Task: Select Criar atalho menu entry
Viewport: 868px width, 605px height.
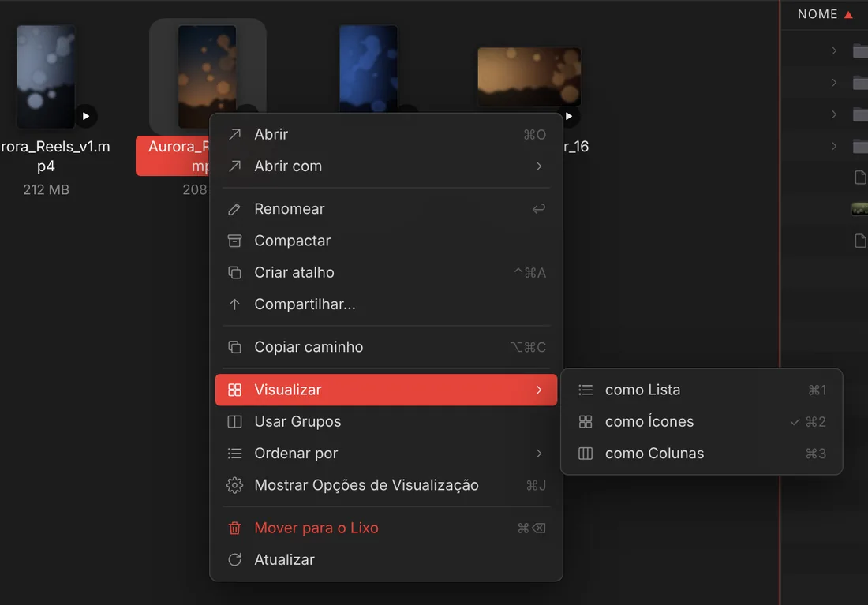Action: [x=387, y=272]
